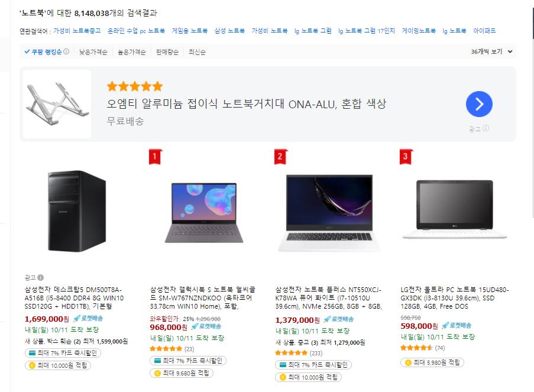This screenshot has height=392, width=534.
Task: Click the 광고 info icon in laptop stand banner
Action: 486,128
